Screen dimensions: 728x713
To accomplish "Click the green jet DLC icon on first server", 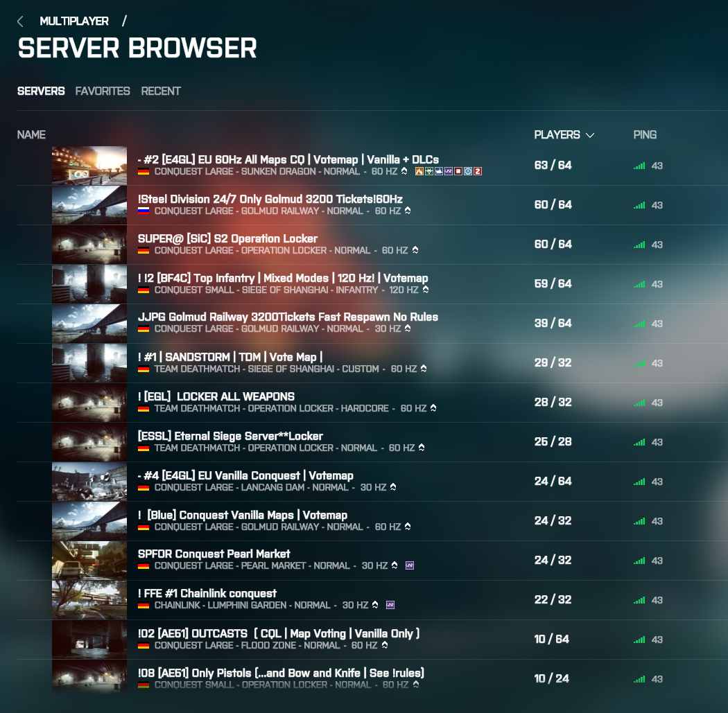I will pos(429,171).
